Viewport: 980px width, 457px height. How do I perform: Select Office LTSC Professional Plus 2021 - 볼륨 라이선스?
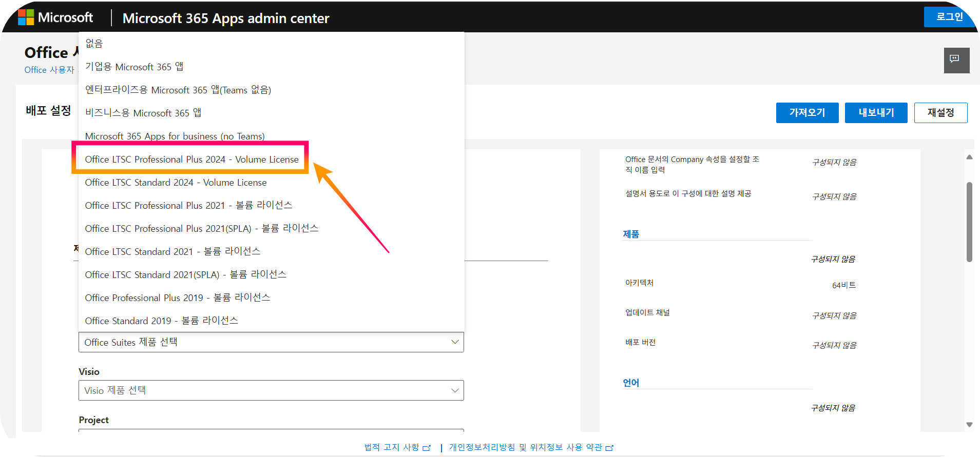(271, 205)
